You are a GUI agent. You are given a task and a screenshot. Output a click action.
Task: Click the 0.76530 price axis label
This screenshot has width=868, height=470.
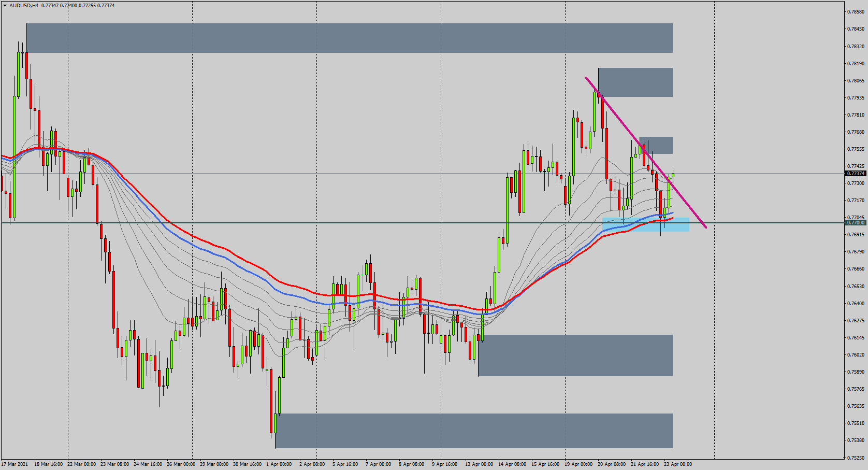(x=856, y=287)
